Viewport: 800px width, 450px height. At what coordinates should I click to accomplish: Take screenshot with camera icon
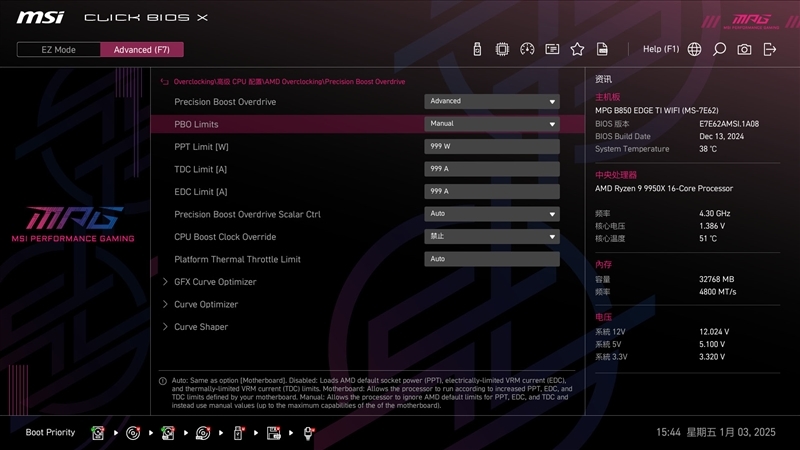click(744, 49)
